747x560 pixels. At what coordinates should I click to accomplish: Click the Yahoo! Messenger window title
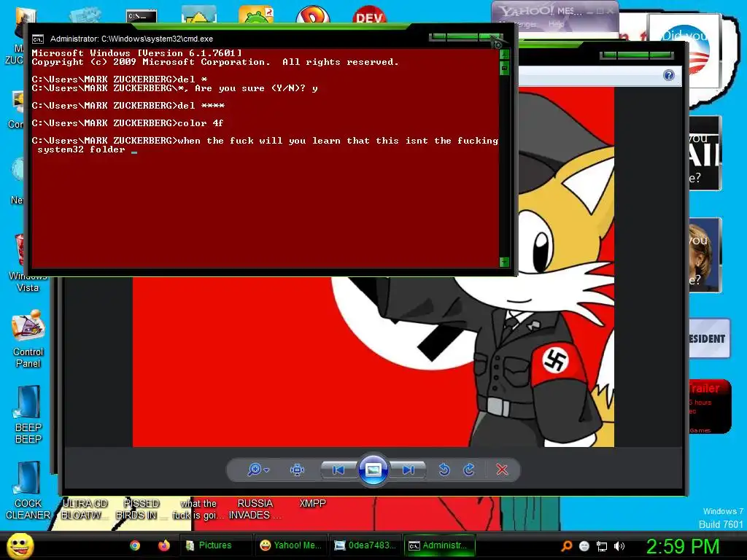(541, 10)
